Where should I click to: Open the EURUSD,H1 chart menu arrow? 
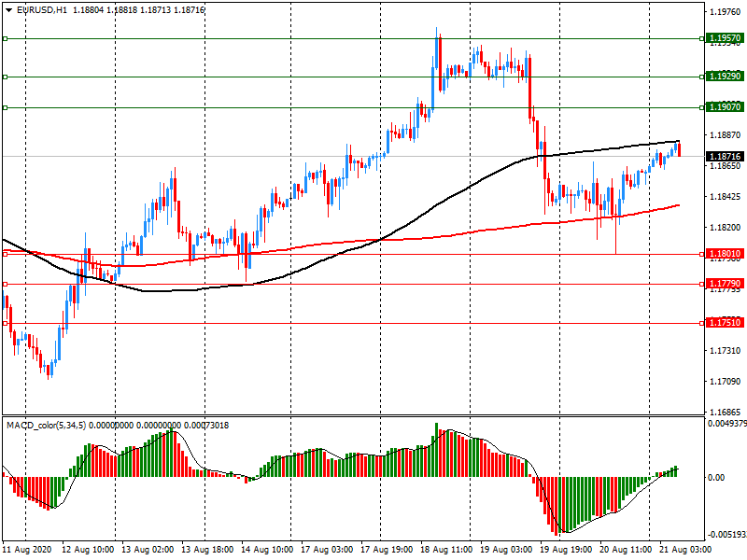pyautogui.click(x=9, y=10)
